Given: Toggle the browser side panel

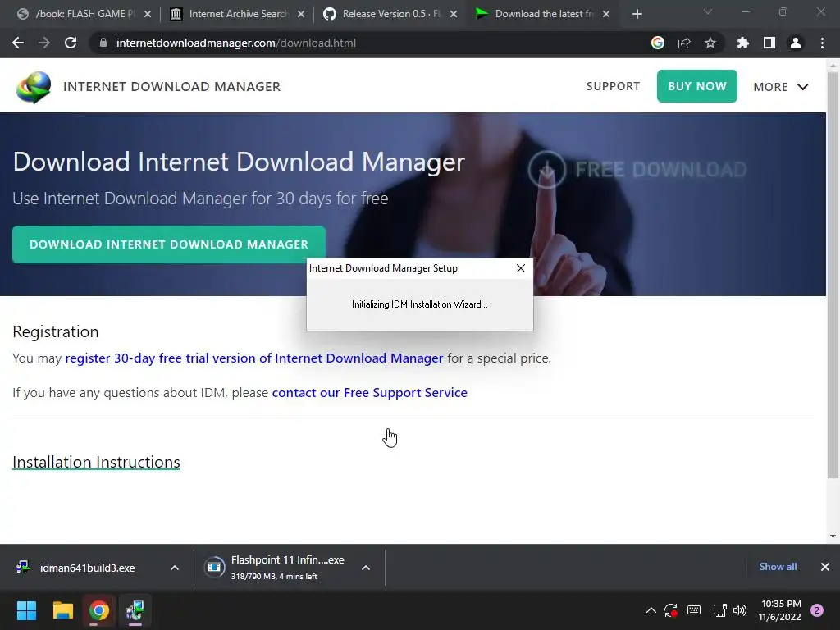Looking at the screenshot, I should pyautogui.click(x=769, y=43).
